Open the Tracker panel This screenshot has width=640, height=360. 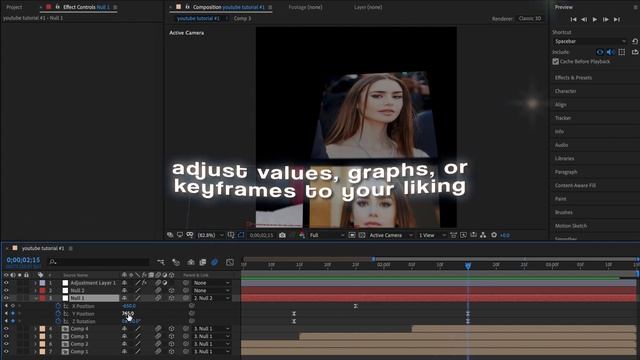click(x=563, y=118)
